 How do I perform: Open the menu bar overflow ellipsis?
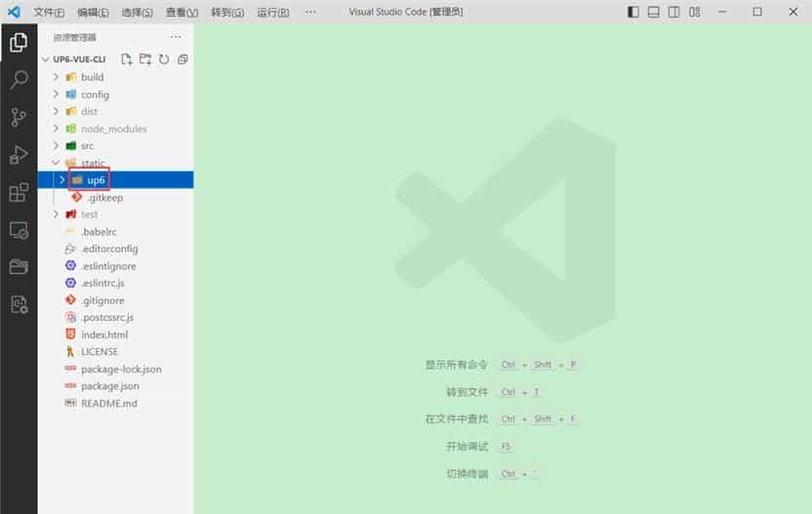pos(310,12)
